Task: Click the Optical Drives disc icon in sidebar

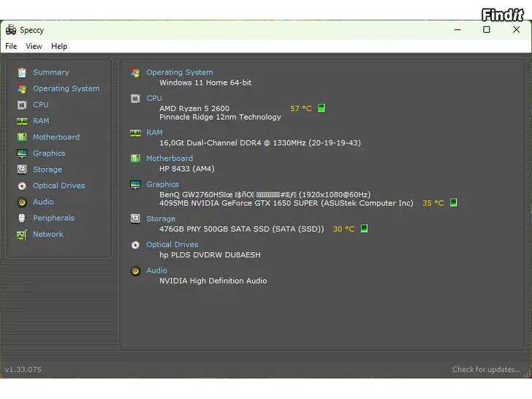Action: 22,186
